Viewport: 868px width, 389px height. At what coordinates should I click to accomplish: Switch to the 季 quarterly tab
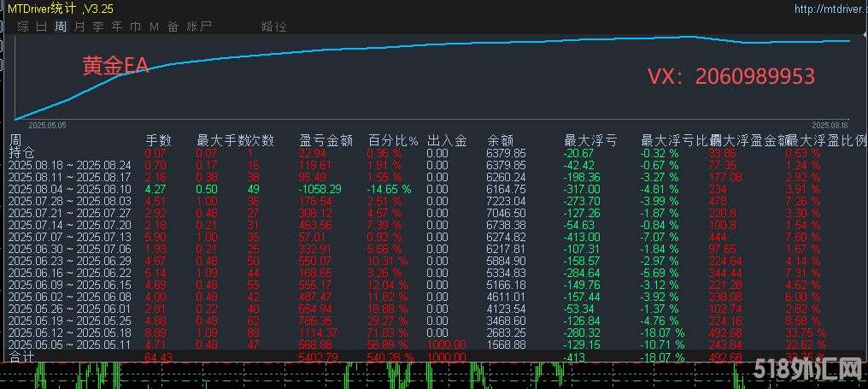point(98,27)
